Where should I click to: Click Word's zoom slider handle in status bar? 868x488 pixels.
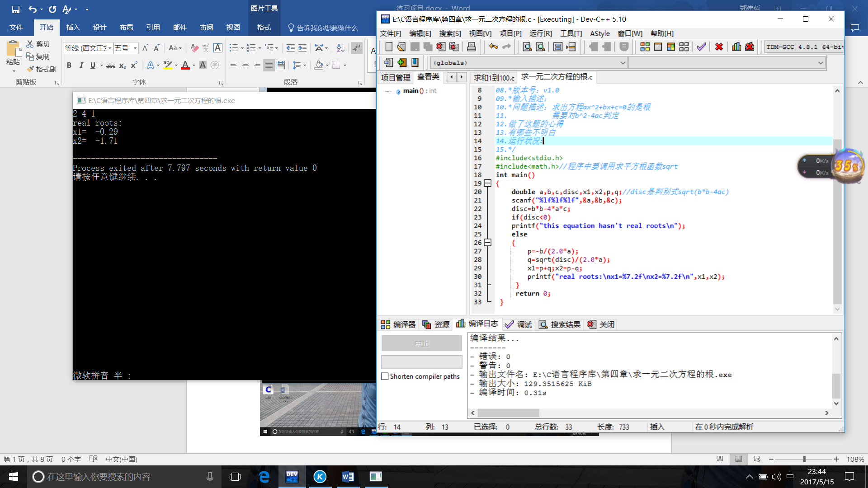[804, 459]
